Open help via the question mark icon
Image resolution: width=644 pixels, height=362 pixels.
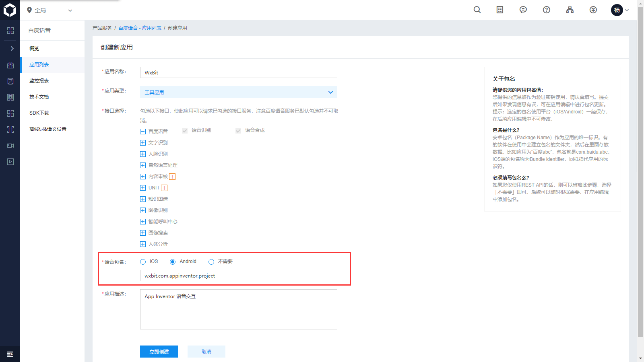click(x=547, y=10)
